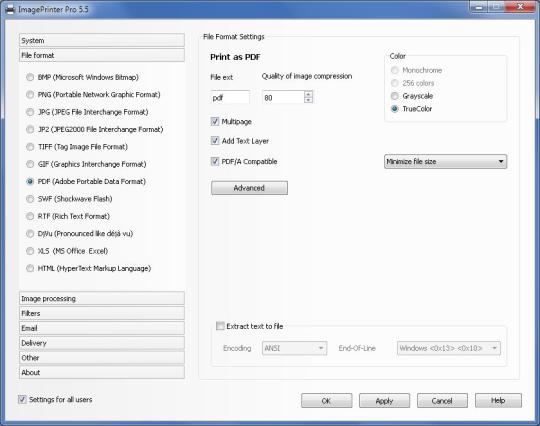Select TrueColor color option

coord(395,109)
